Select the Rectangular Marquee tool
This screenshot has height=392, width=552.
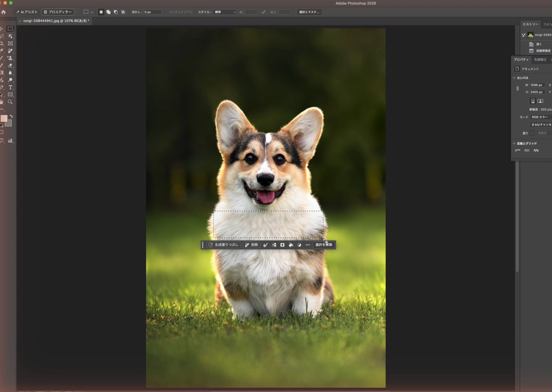click(10, 28)
